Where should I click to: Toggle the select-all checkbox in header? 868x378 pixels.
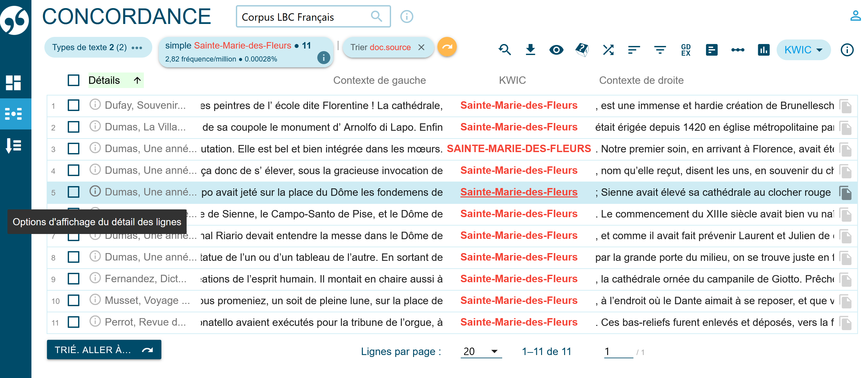coord(74,81)
